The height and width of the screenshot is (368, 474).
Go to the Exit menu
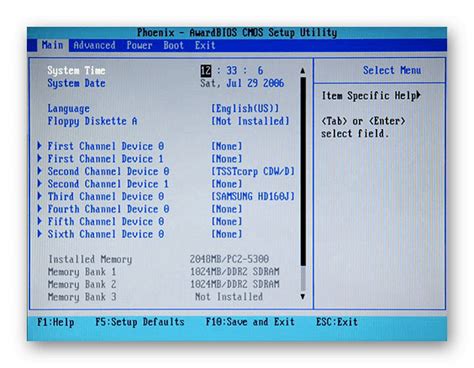click(205, 45)
